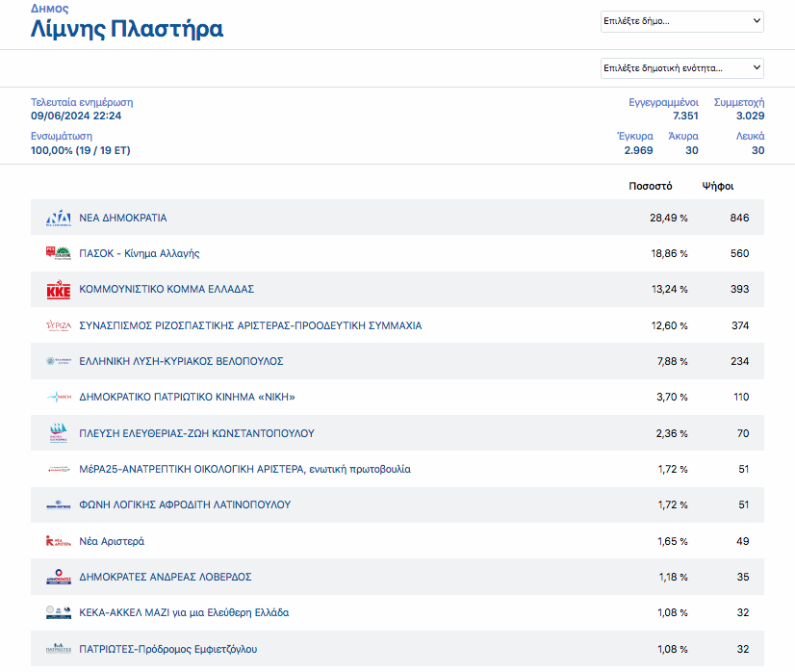This screenshot has height=672, width=795.
Task: Select the ΝΕΑ ΔΗΜΟΚΡΑΤΙΑ party name
Action: 122,218
